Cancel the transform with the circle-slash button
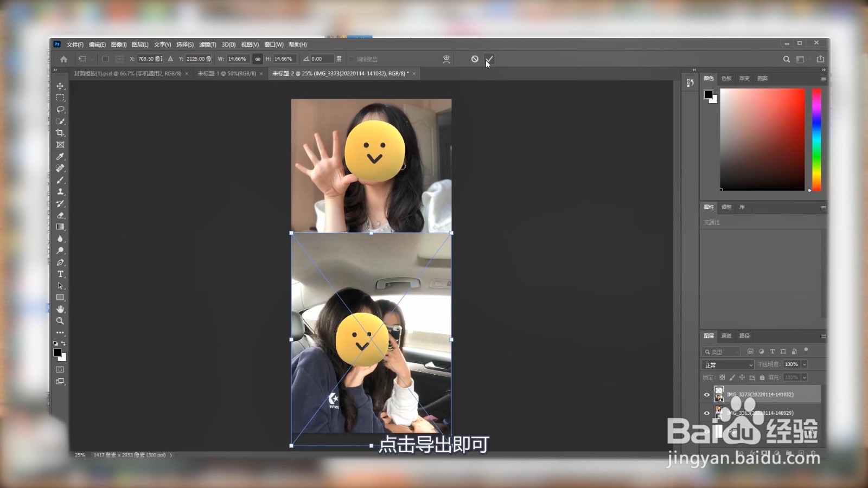868x488 pixels. [x=475, y=59]
